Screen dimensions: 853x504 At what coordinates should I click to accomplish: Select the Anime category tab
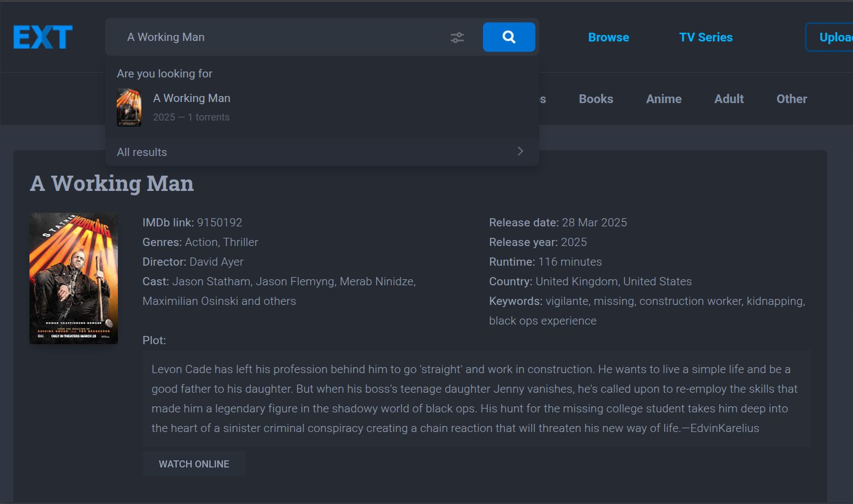click(664, 99)
